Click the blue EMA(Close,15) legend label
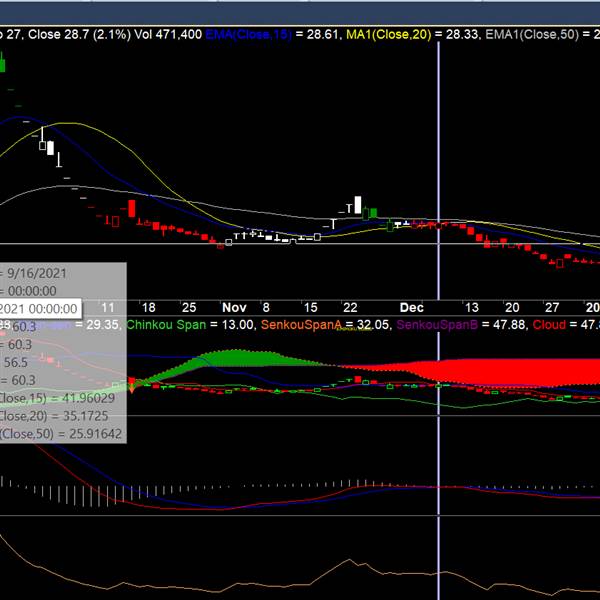This screenshot has height=600, width=600. point(249,35)
